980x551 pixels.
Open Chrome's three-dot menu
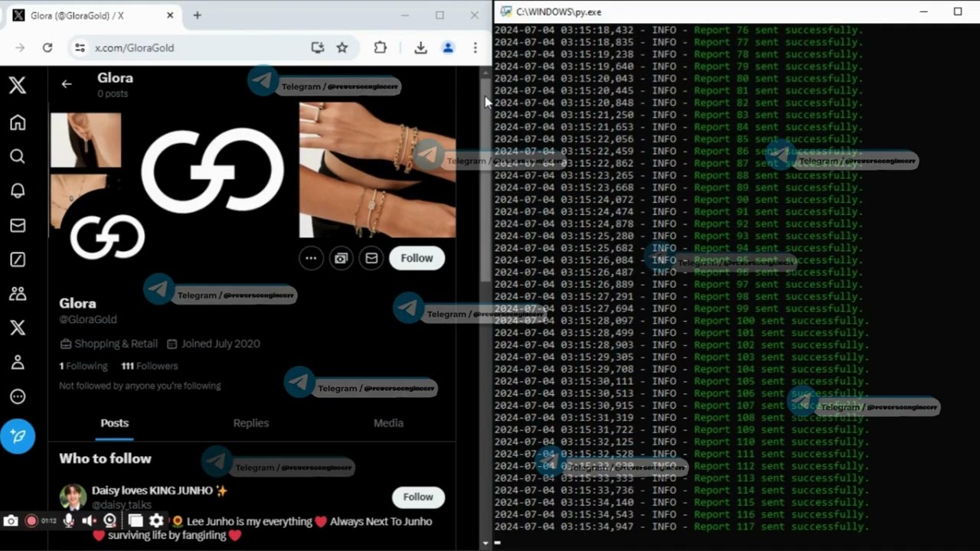[475, 47]
